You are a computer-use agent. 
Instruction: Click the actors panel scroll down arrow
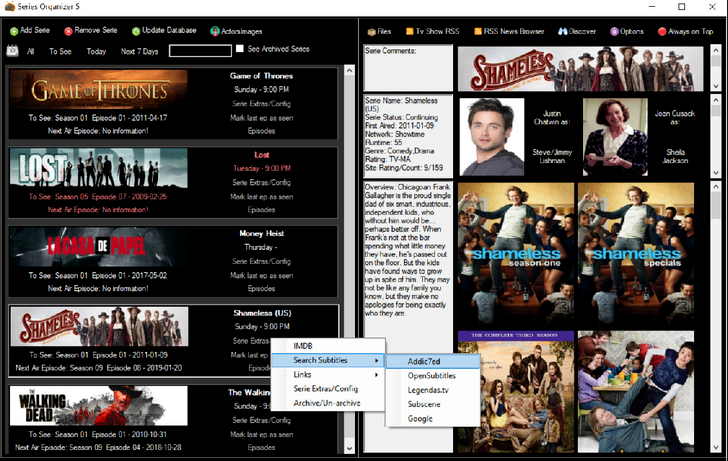coord(715,172)
